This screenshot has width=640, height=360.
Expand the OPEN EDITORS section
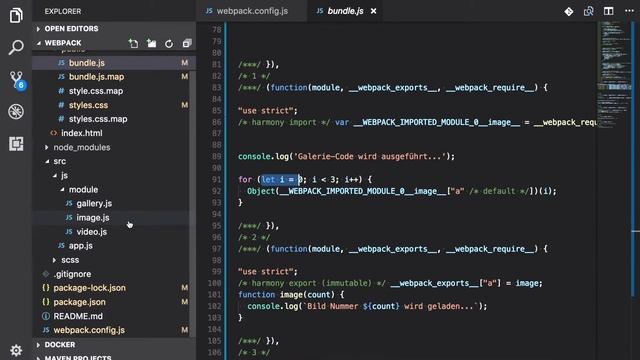(x=113, y=29)
